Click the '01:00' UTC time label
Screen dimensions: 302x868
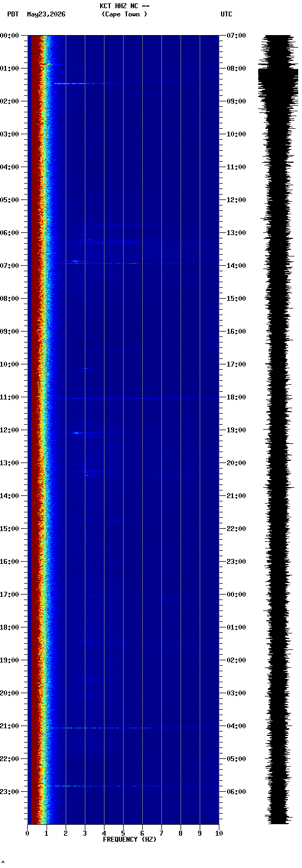pos(236,627)
